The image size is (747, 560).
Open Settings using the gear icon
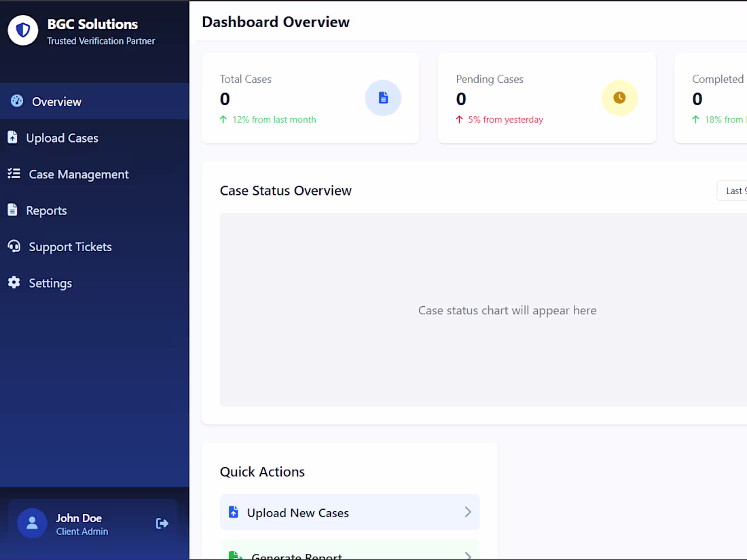[14, 282]
